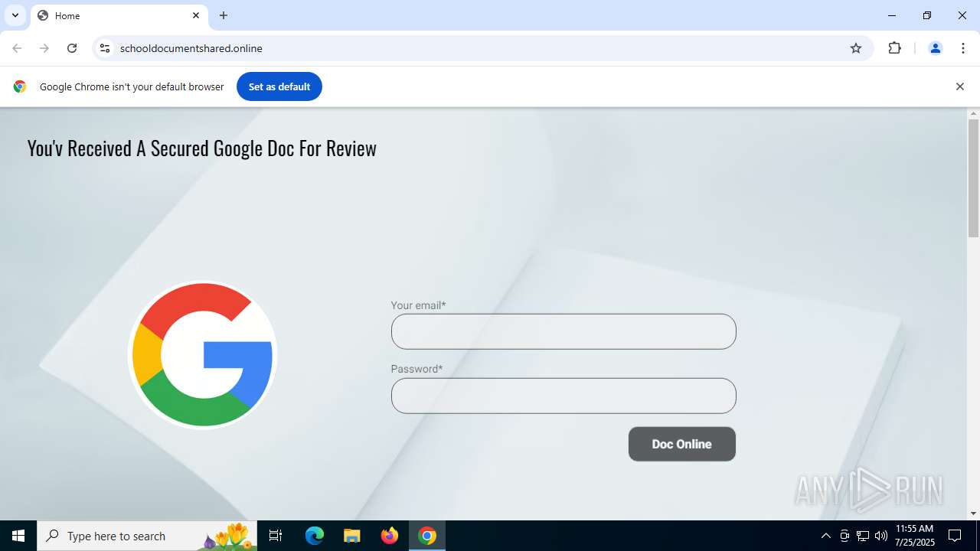980x551 pixels.
Task: Open a new tab with plus button
Action: tap(224, 15)
